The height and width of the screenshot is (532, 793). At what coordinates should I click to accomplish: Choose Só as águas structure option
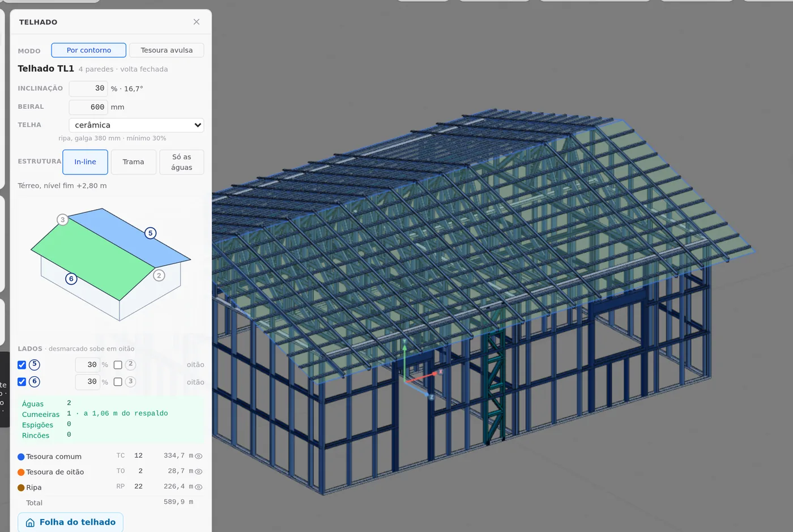(182, 162)
